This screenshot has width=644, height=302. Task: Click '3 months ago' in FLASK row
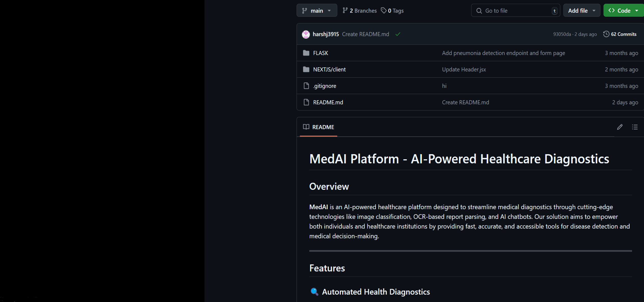tap(621, 53)
